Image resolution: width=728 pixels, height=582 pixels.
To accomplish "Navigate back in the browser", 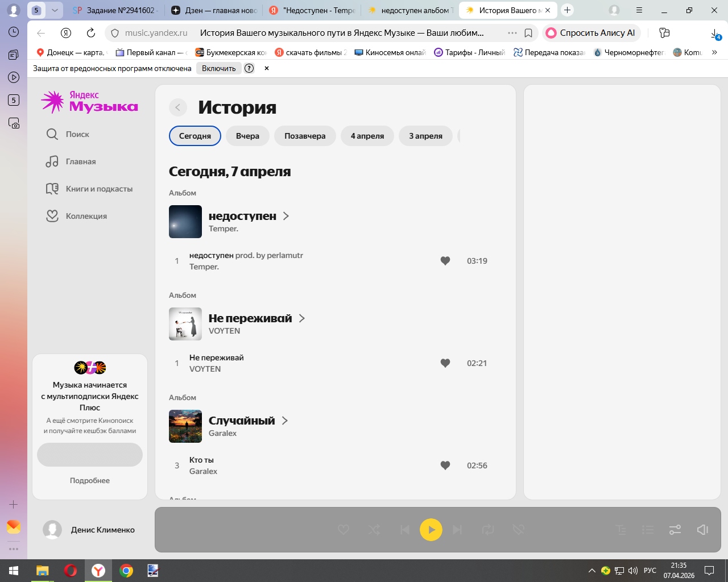I will 41,33.
